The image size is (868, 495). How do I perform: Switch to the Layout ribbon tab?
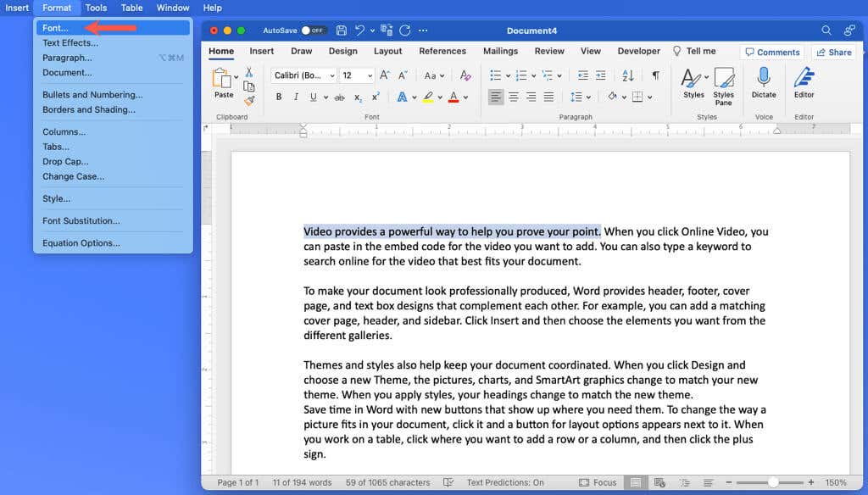[388, 52]
